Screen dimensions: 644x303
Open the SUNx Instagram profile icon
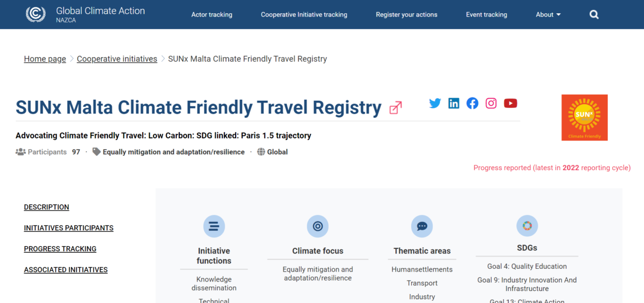point(491,103)
